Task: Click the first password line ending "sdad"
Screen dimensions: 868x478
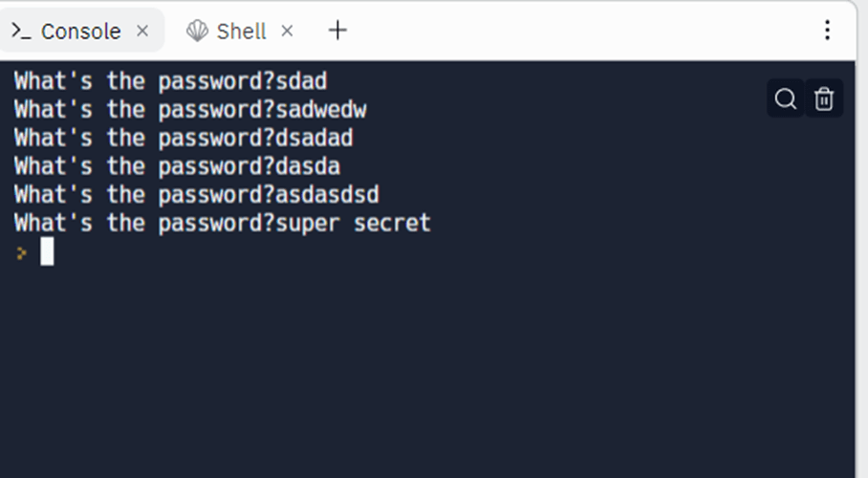Action: coord(170,80)
